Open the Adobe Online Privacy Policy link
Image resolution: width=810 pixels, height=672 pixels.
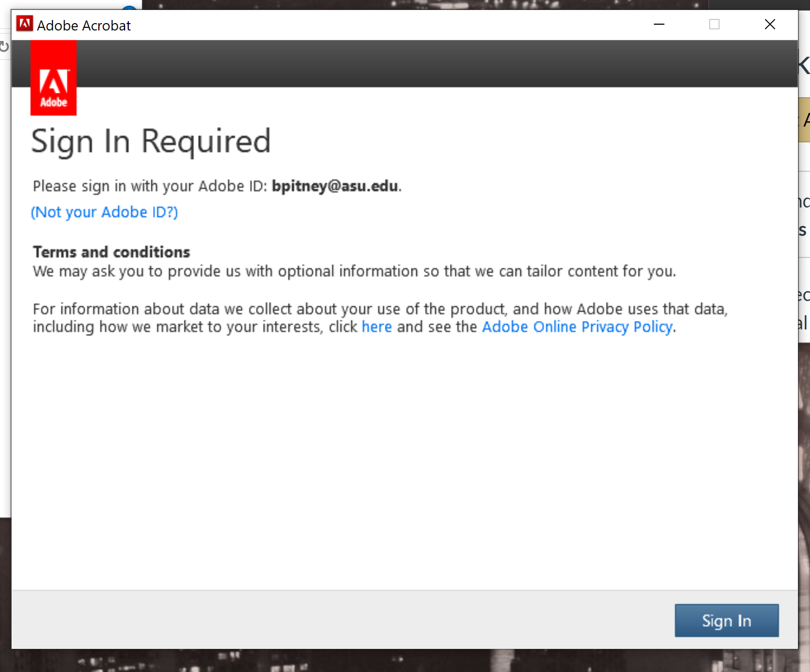tap(578, 327)
